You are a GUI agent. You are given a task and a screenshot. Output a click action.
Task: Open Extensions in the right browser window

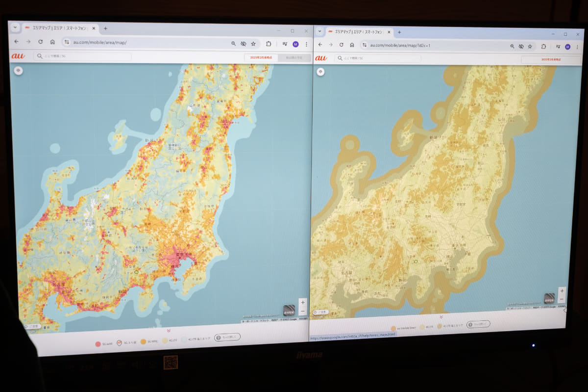[x=543, y=47]
